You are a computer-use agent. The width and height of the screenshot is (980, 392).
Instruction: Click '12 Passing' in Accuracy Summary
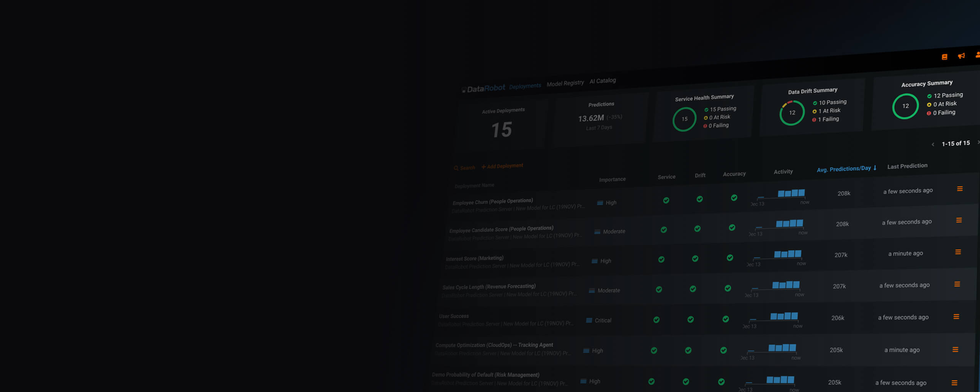pyautogui.click(x=945, y=95)
